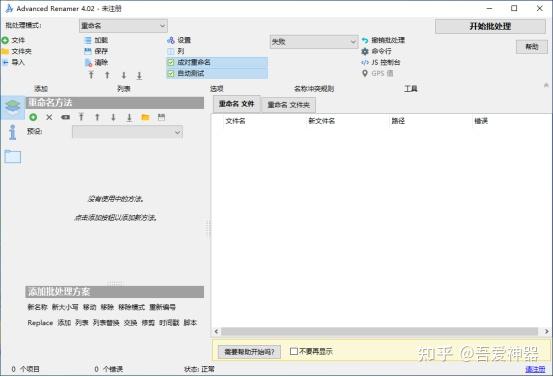The width and height of the screenshot is (553, 377).
Task: Move method to top in methods toolbar
Action: pyautogui.click(x=81, y=117)
